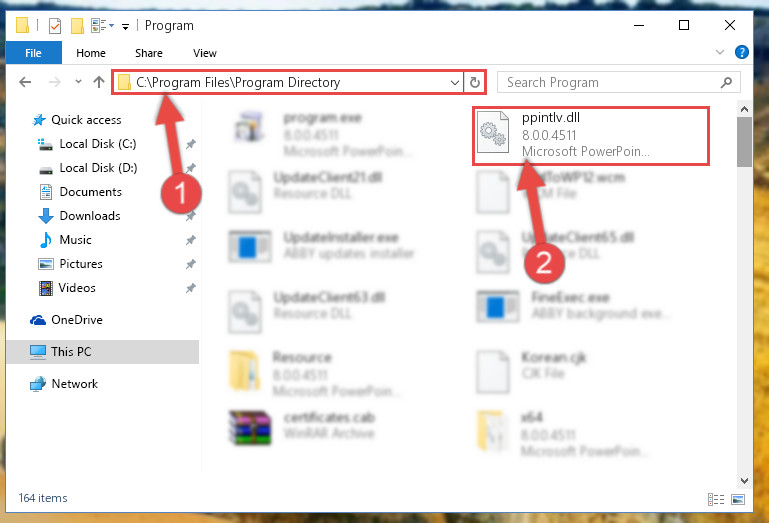Open Downloads in Quick access
This screenshot has height=523, width=769.
(x=90, y=216)
